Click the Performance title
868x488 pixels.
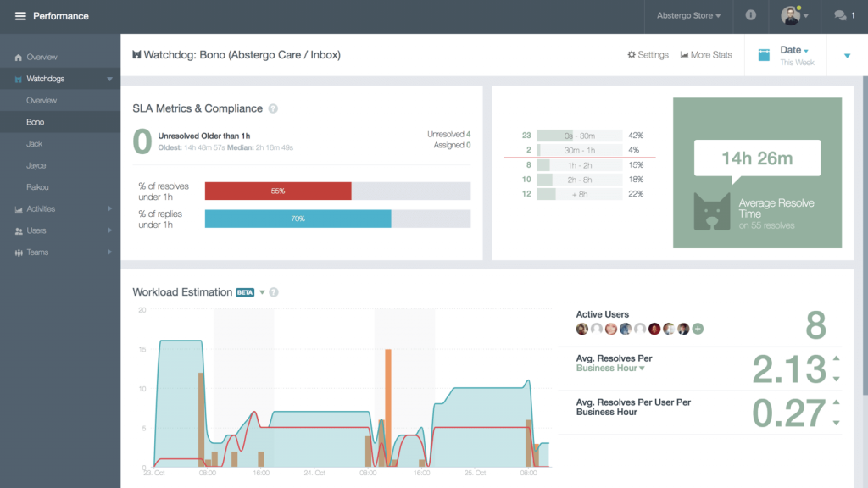tap(61, 16)
